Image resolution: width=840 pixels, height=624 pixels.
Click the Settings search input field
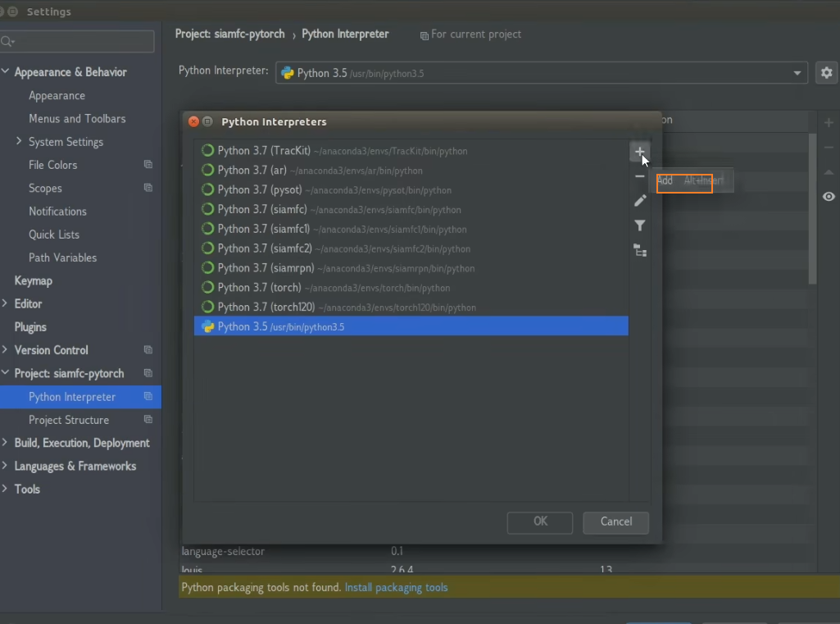(x=77, y=41)
